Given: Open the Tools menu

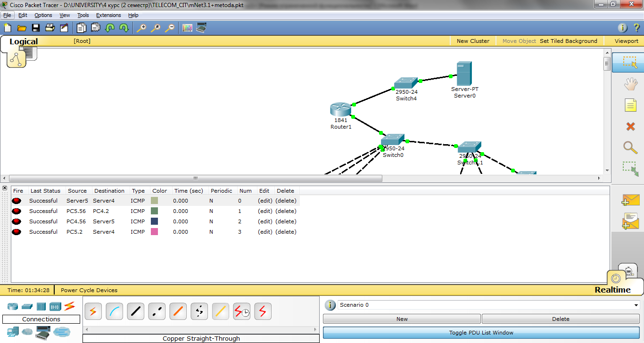Looking at the screenshot, I should [83, 15].
